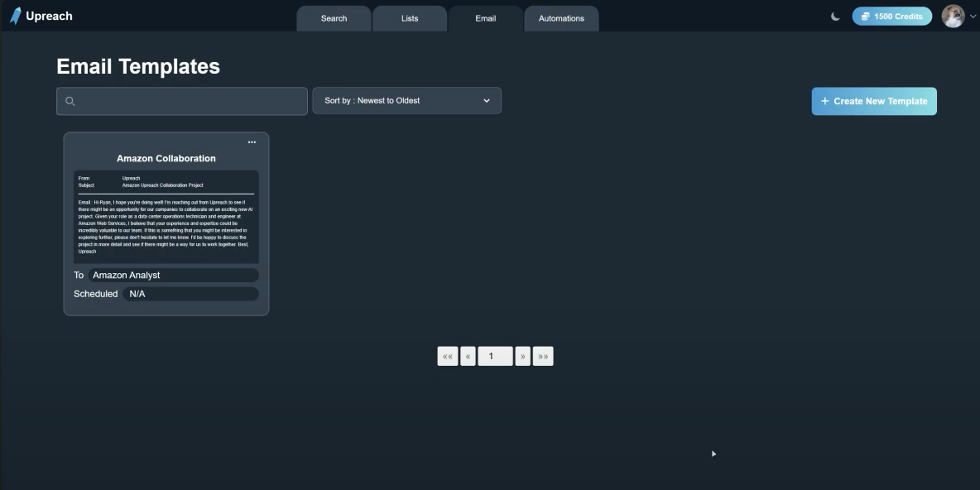Click the plus icon on Create New Template
980x490 pixels.
pos(824,101)
